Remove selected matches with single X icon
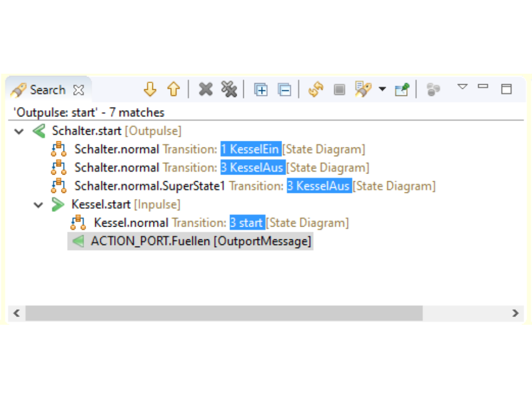This screenshot has height=399, width=532. 206,89
